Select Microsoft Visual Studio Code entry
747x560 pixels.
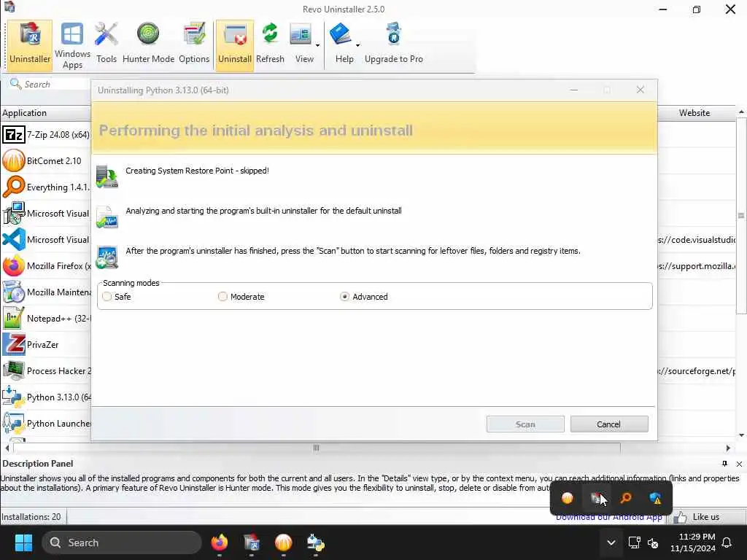click(x=46, y=239)
